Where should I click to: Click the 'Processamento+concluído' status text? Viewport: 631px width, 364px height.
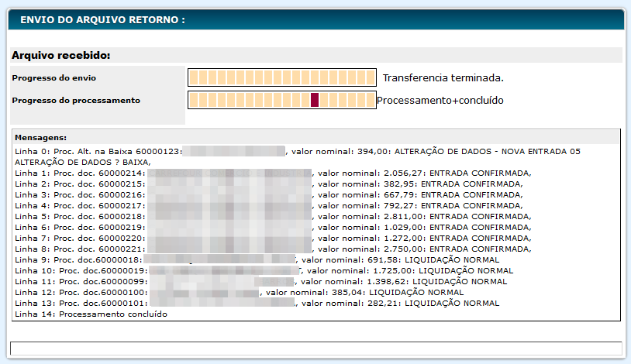pos(440,100)
